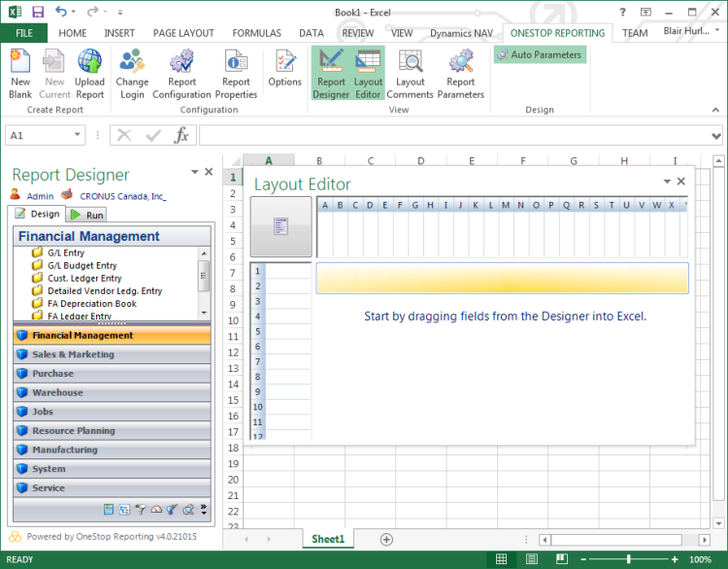Click the blue function icon in Designer footer
This screenshot has width=728, height=569.
172,510
